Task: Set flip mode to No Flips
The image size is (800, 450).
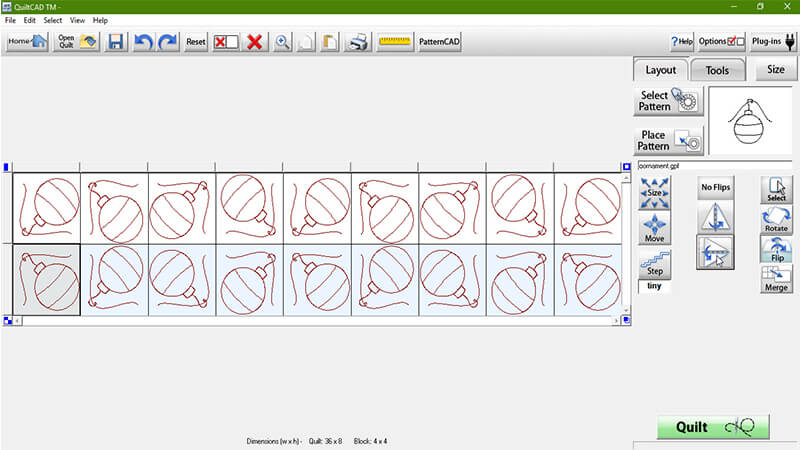Action: coord(715,187)
